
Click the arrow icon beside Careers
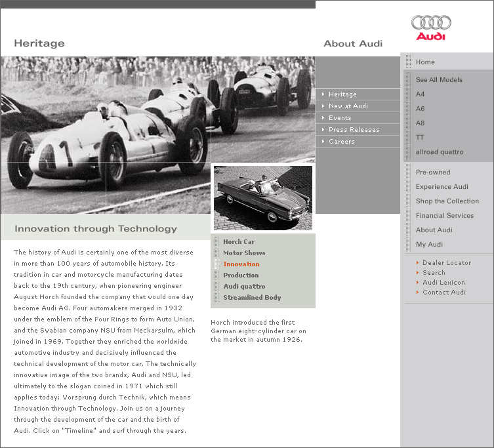click(323, 142)
